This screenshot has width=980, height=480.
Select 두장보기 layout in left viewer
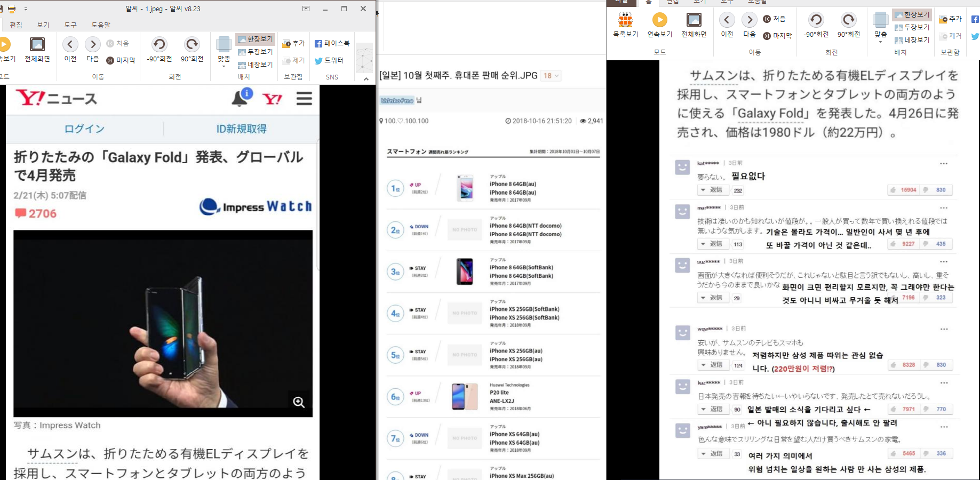[x=255, y=52]
